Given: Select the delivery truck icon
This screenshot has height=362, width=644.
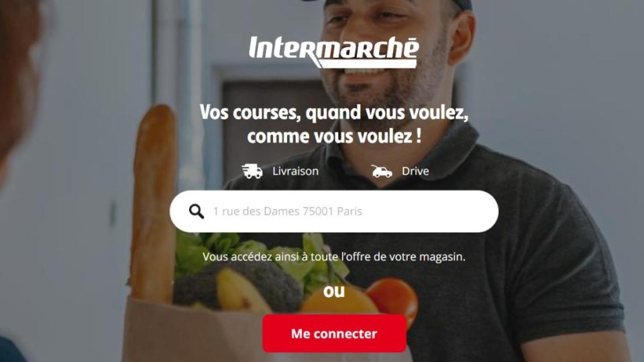Looking at the screenshot, I should (x=252, y=171).
